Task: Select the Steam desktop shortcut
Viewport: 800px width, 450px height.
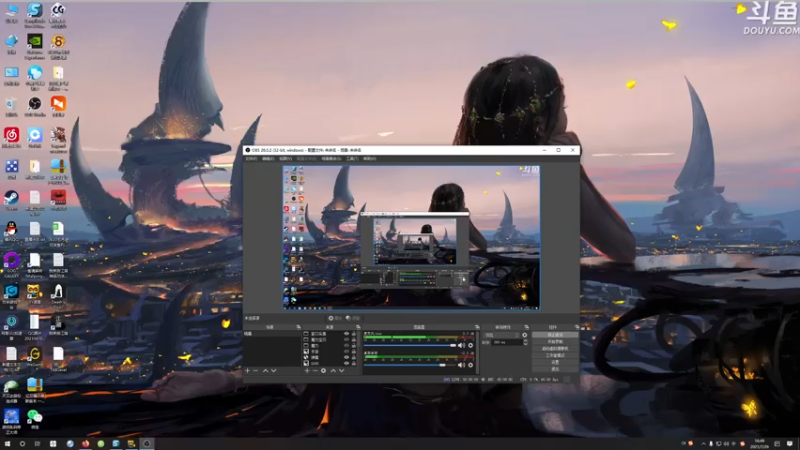Action: [x=11, y=200]
